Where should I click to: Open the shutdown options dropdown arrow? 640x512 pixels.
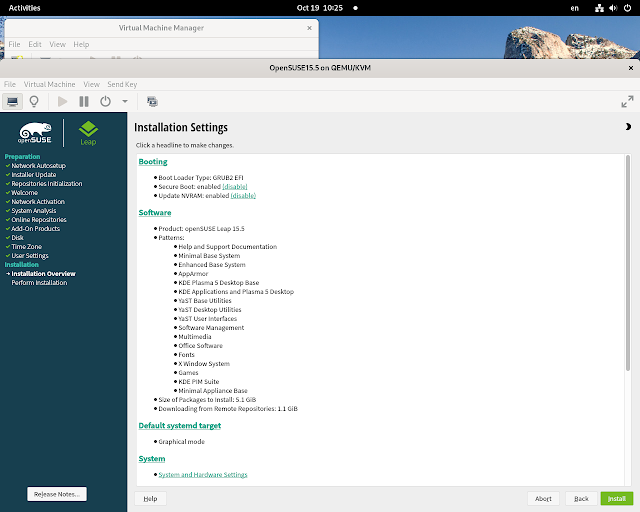(125, 101)
